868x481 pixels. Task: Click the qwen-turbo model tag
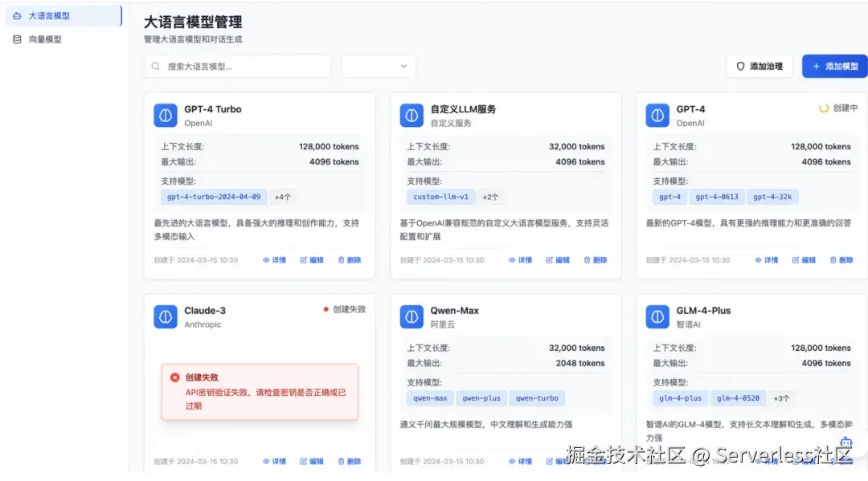coord(537,398)
